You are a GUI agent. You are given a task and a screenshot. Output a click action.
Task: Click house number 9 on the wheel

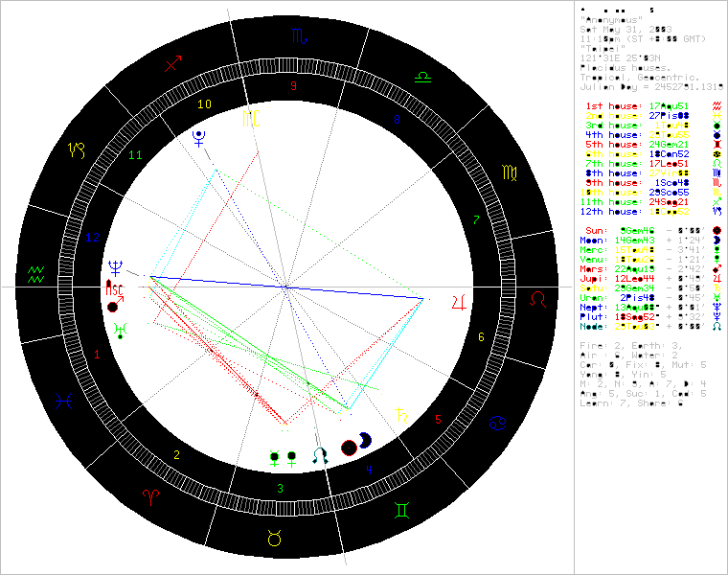pyautogui.click(x=293, y=86)
